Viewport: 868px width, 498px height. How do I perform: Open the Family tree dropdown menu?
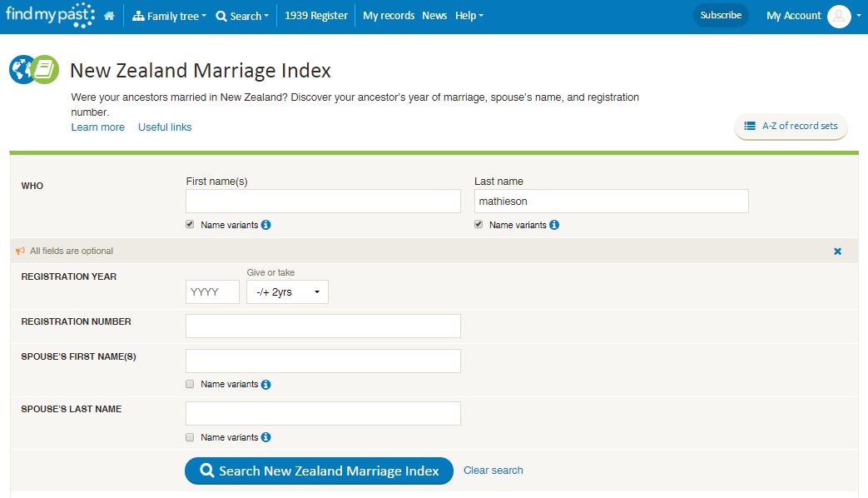tap(169, 16)
